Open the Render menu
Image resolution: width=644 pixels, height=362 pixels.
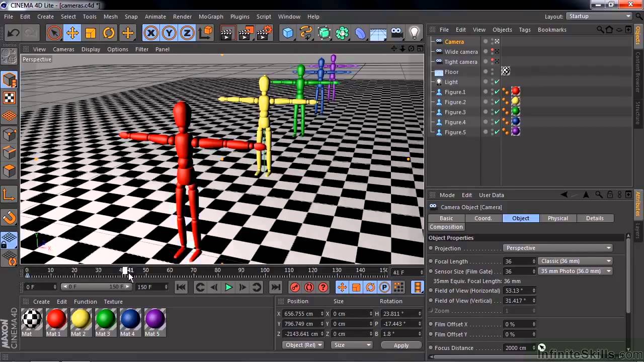(182, 17)
